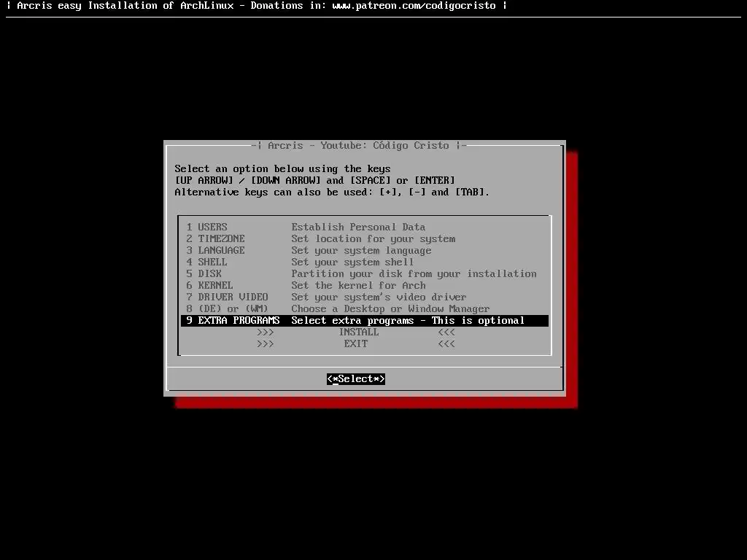This screenshot has width=747, height=560.
Task: Click 'Set your system language' description
Action: tap(361, 251)
